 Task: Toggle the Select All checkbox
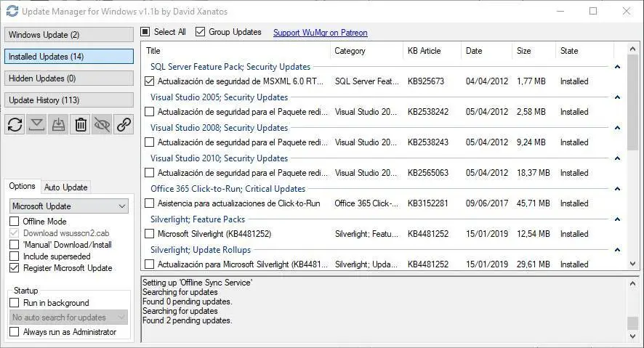145,32
